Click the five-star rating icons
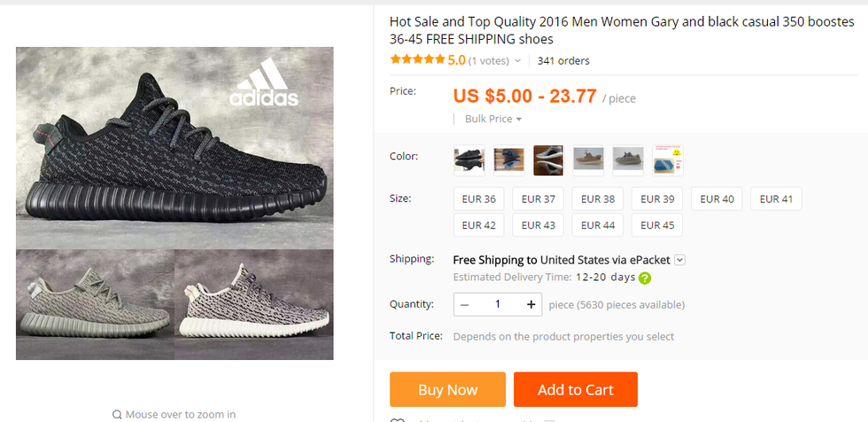Image resolution: width=868 pixels, height=422 pixels. pos(417,60)
